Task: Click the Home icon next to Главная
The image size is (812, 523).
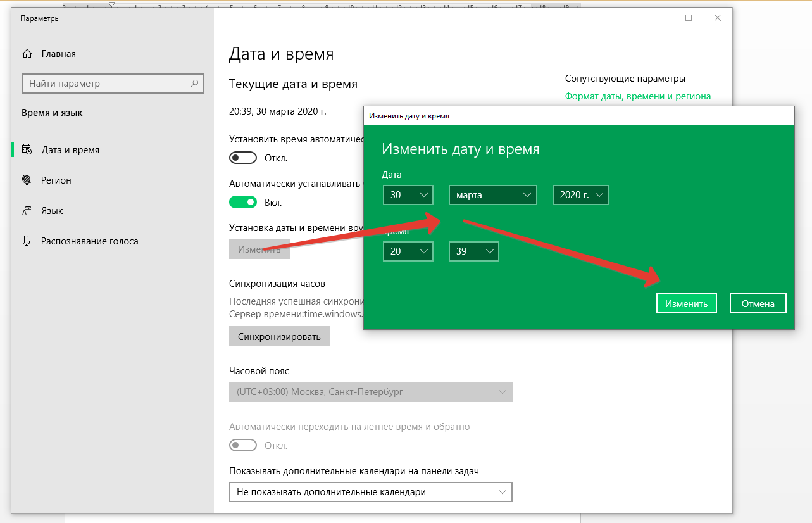Action: (x=27, y=54)
